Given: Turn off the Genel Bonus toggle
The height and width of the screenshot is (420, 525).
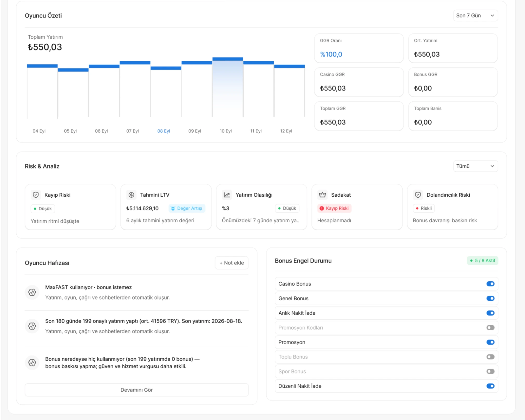Looking at the screenshot, I should click(490, 298).
